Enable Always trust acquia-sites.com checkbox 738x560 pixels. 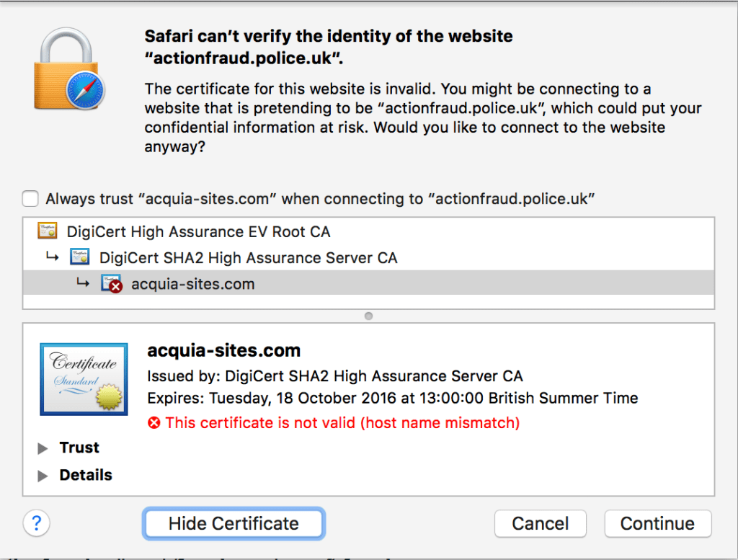[30, 199]
